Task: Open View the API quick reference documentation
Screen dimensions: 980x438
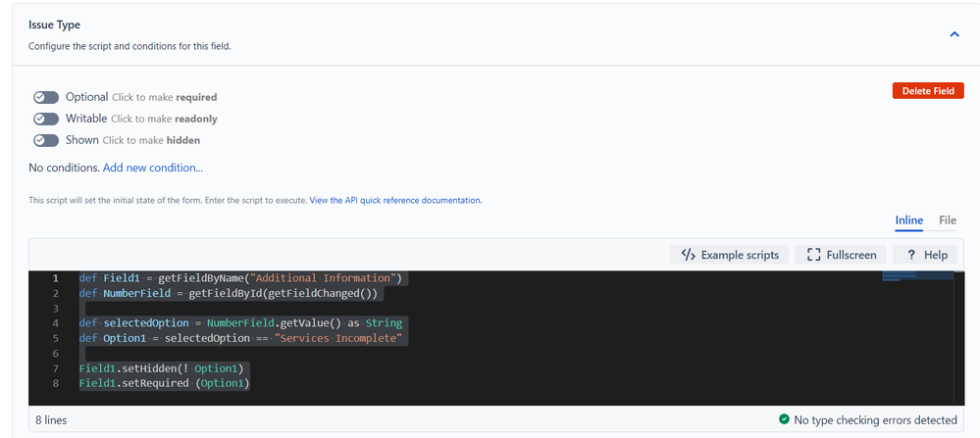Action: [395, 200]
